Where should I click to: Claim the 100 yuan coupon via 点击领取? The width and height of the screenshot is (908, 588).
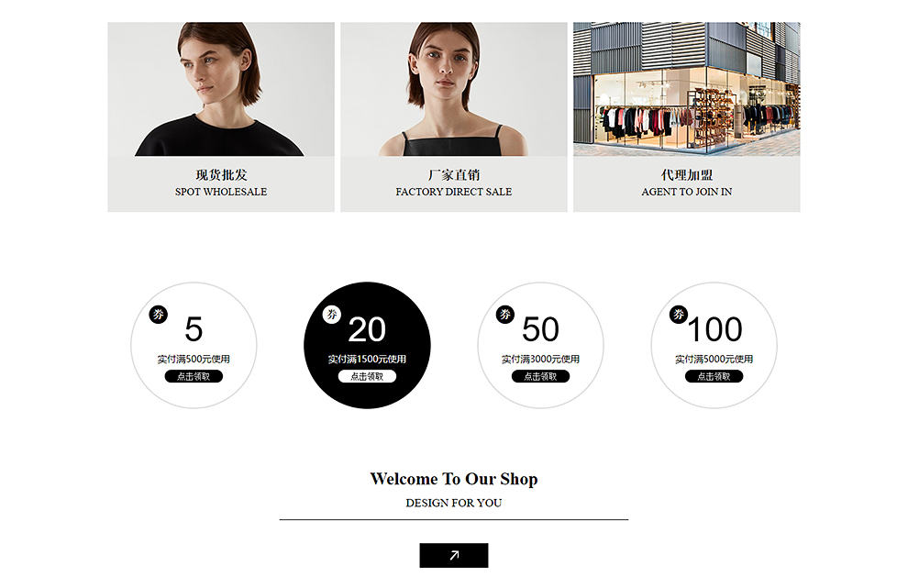(714, 376)
